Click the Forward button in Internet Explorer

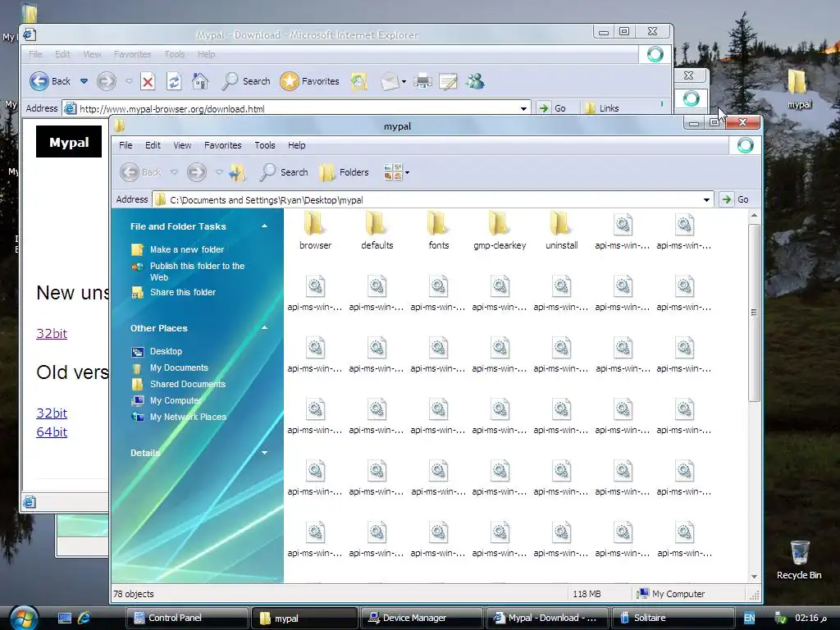[x=106, y=81]
